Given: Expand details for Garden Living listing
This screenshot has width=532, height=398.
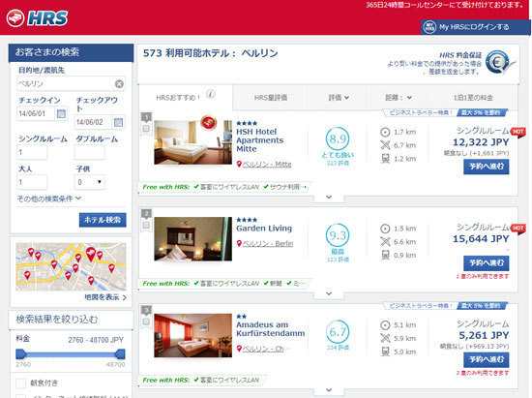Looking at the screenshot, I should 329,293.
